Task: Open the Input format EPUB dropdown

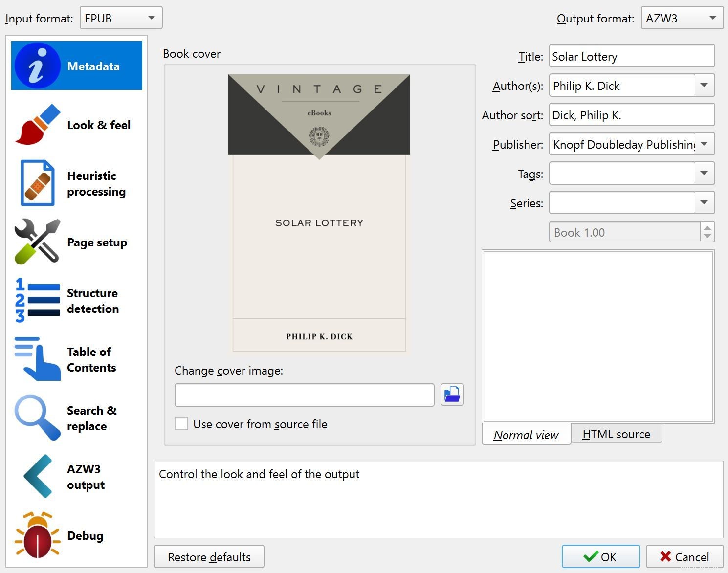Action: pos(121,18)
